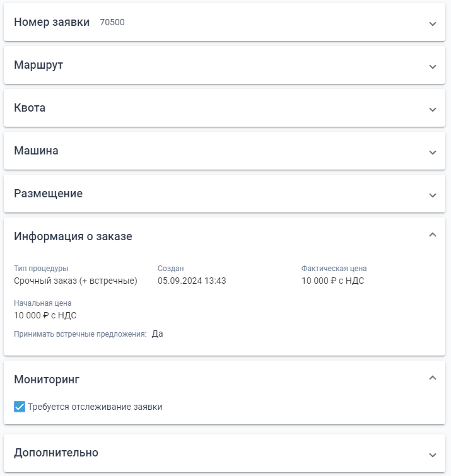451x476 pixels.
Task: Click the Дополнительно heading
Action: 56,453
